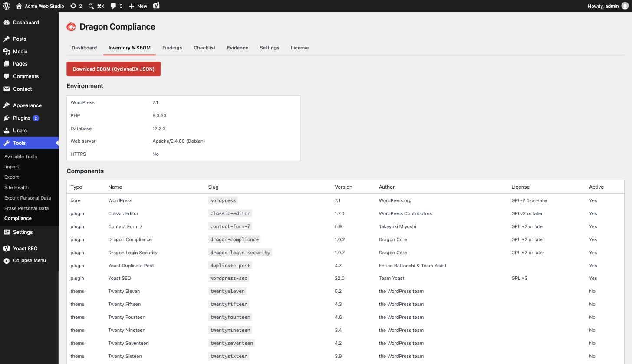Click the Twenty Nineteen theme name
This screenshot has width=632, height=364.
126,330
